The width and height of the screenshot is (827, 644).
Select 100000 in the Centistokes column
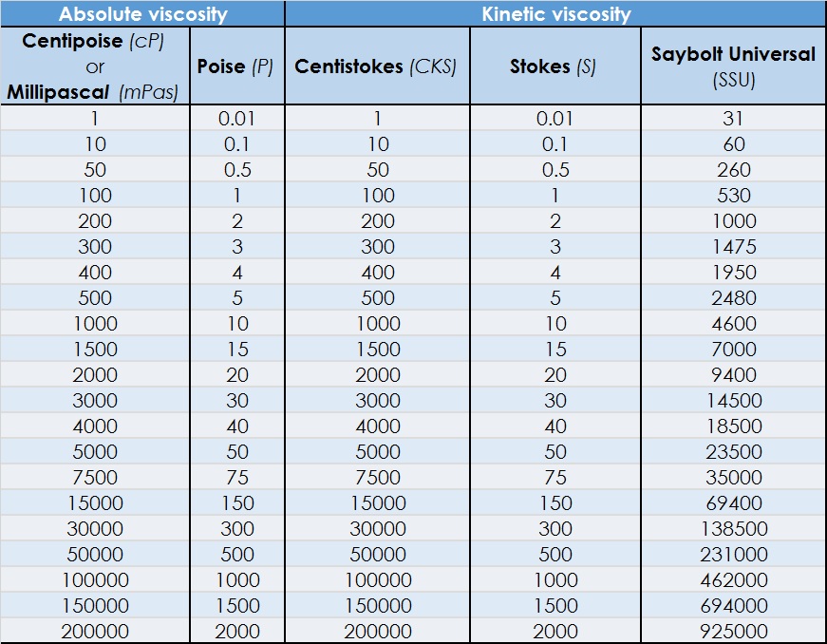tap(378, 580)
